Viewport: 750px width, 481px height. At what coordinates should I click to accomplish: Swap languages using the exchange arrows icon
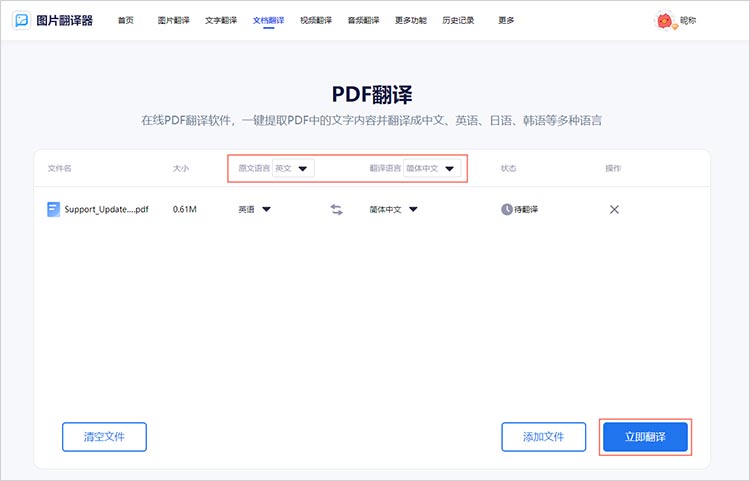click(336, 209)
